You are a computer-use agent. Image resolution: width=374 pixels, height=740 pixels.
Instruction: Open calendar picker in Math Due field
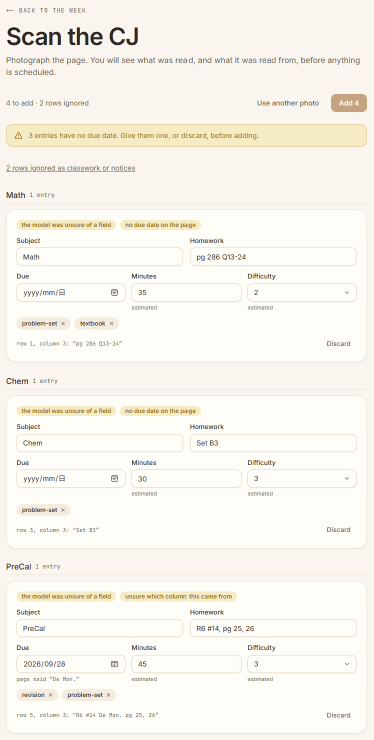[114, 293]
